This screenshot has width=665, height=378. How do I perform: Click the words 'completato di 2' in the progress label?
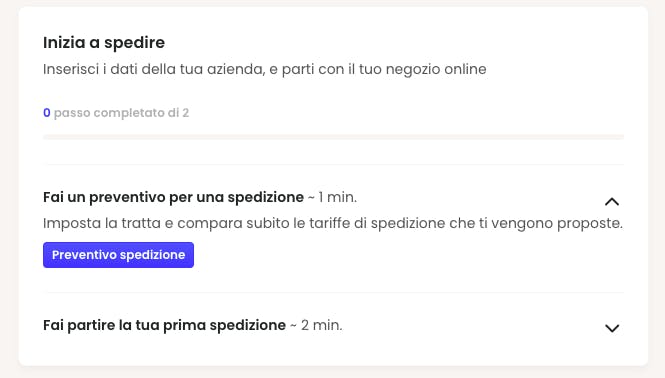pyautogui.click(x=141, y=113)
